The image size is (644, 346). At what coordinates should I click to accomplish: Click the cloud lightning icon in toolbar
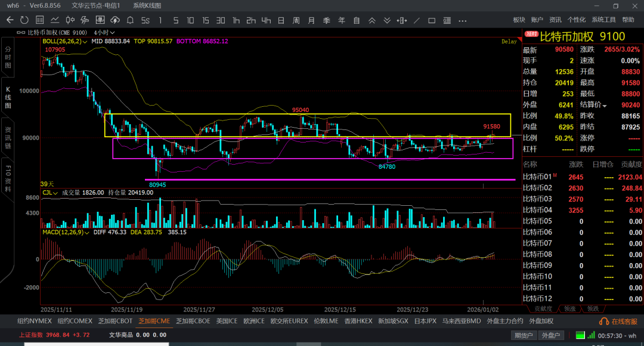(115, 20)
